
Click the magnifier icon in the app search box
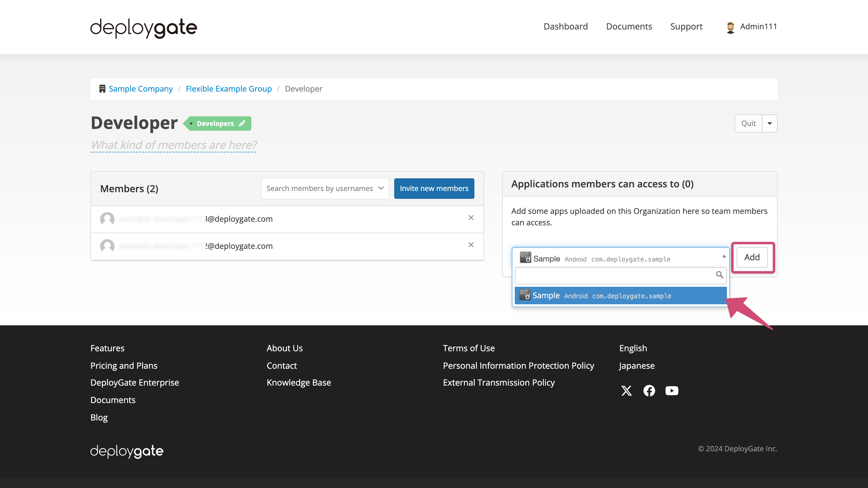[x=719, y=275]
